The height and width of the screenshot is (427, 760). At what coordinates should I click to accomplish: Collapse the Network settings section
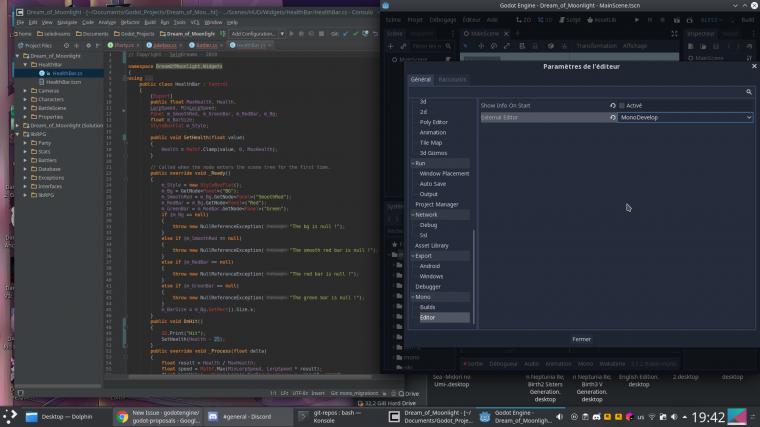[x=413, y=215]
